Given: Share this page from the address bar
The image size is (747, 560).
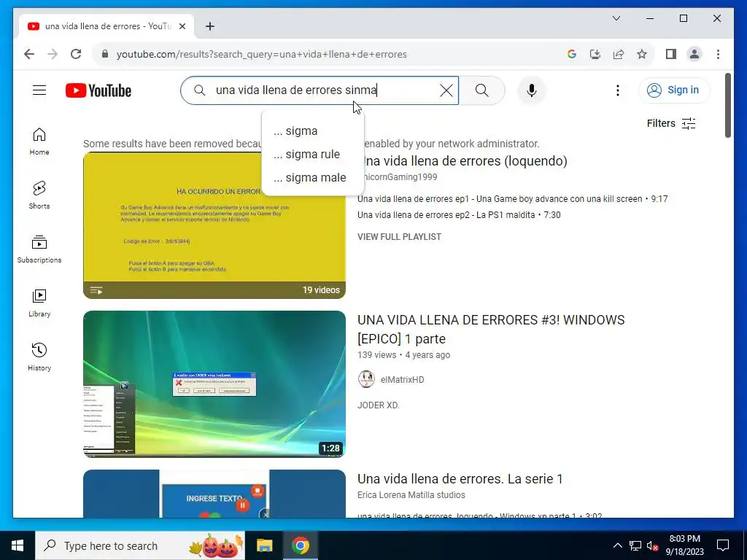Looking at the screenshot, I should coord(619,54).
